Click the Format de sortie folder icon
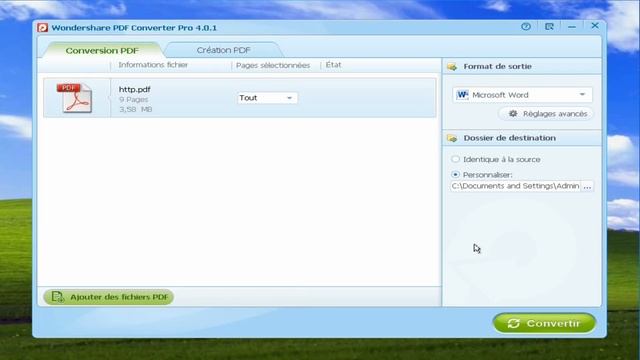 tap(452, 67)
